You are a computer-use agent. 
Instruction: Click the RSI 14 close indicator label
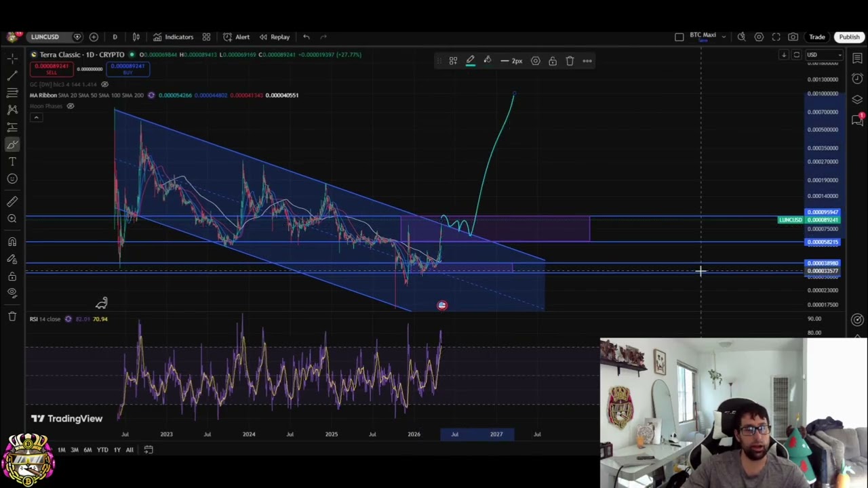[x=45, y=319]
